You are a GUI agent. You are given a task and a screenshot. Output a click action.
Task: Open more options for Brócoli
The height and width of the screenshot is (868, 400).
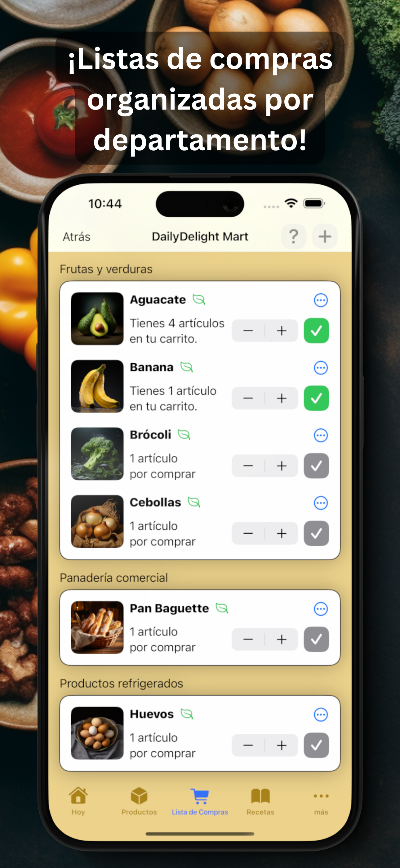point(321,435)
